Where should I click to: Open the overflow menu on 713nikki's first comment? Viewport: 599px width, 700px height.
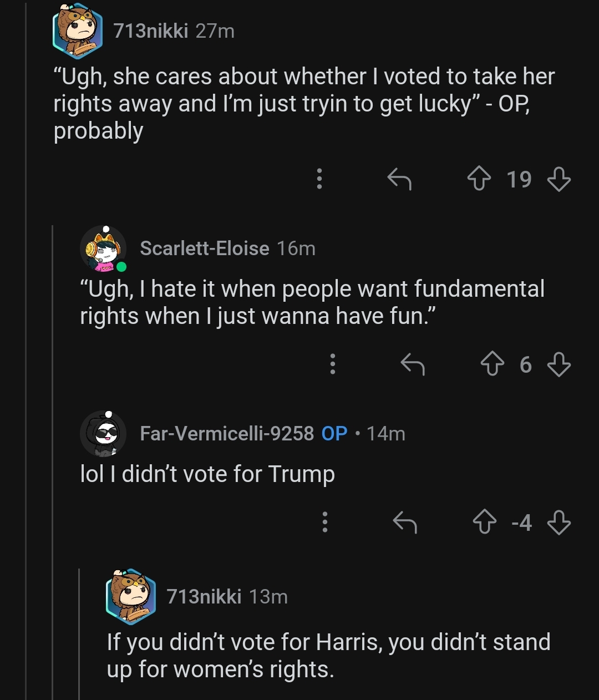coord(320,179)
